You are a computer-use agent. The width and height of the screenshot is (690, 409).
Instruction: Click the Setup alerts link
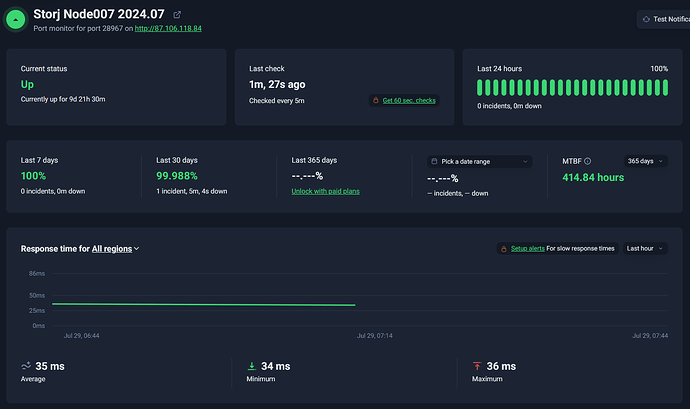point(528,248)
